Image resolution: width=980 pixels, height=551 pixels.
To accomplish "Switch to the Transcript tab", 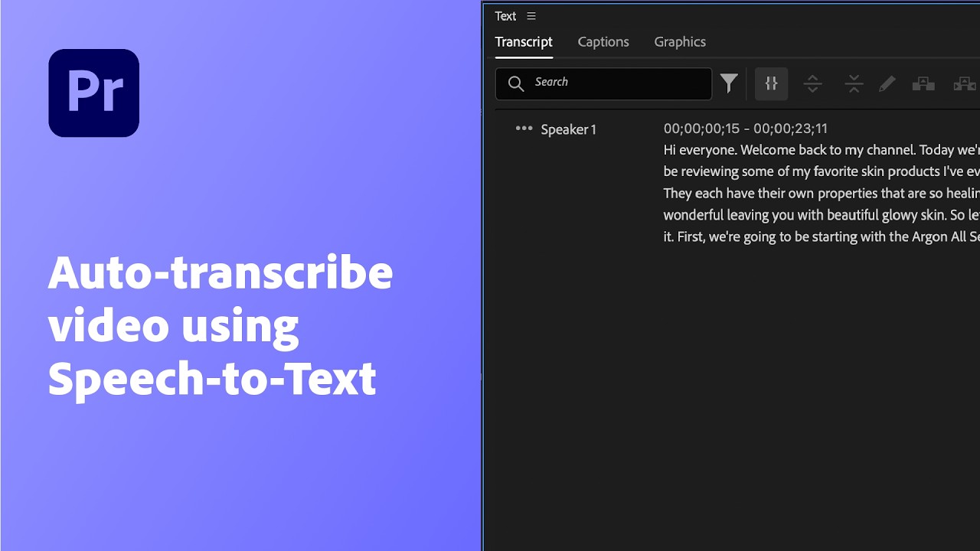I will 524,42.
